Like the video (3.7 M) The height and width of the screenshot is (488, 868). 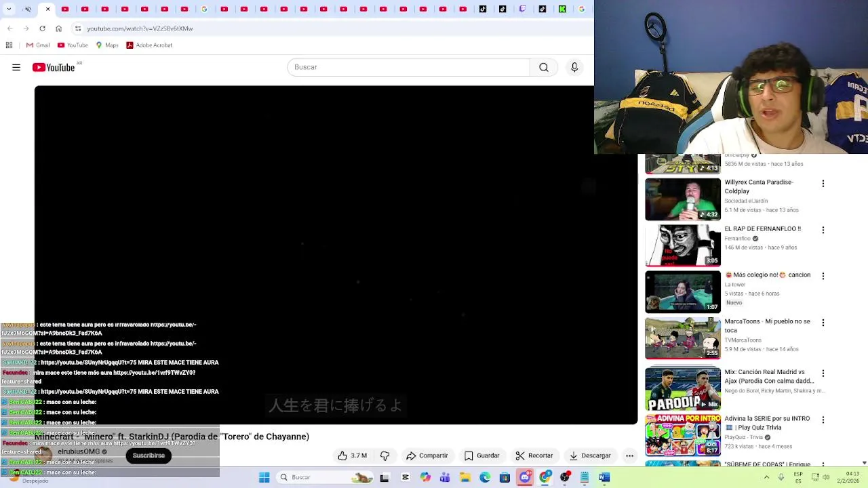pos(353,455)
